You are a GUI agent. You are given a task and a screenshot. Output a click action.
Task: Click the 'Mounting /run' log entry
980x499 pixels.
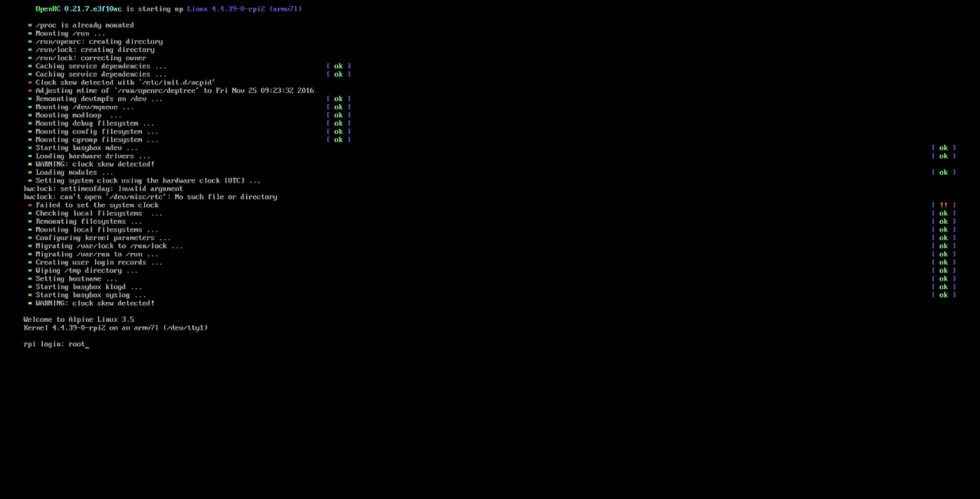[69, 33]
